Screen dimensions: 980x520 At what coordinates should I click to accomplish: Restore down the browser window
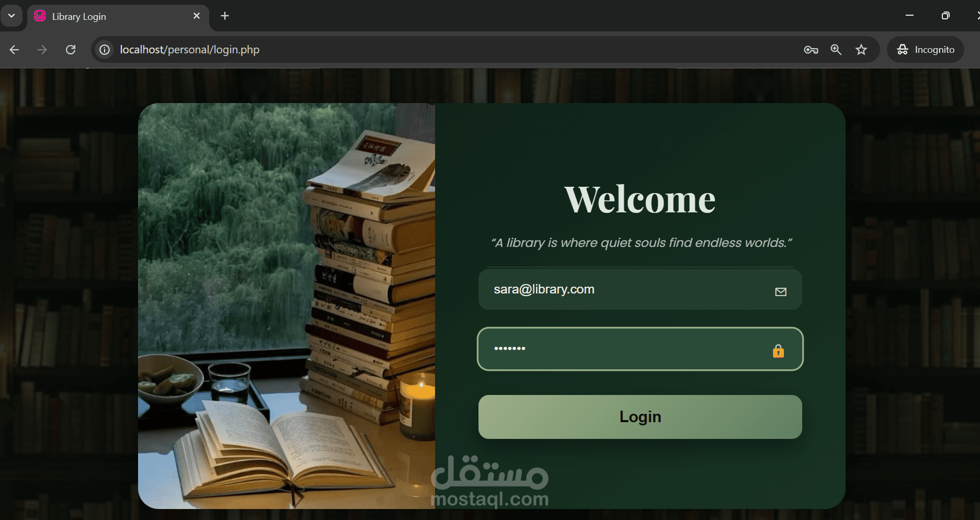pyautogui.click(x=945, y=16)
